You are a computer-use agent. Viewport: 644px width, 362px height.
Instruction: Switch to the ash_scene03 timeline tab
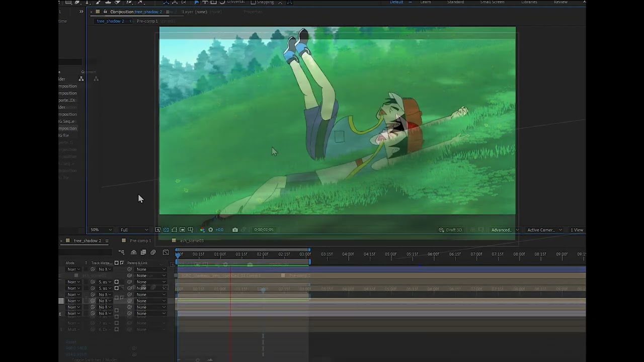point(192,241)
